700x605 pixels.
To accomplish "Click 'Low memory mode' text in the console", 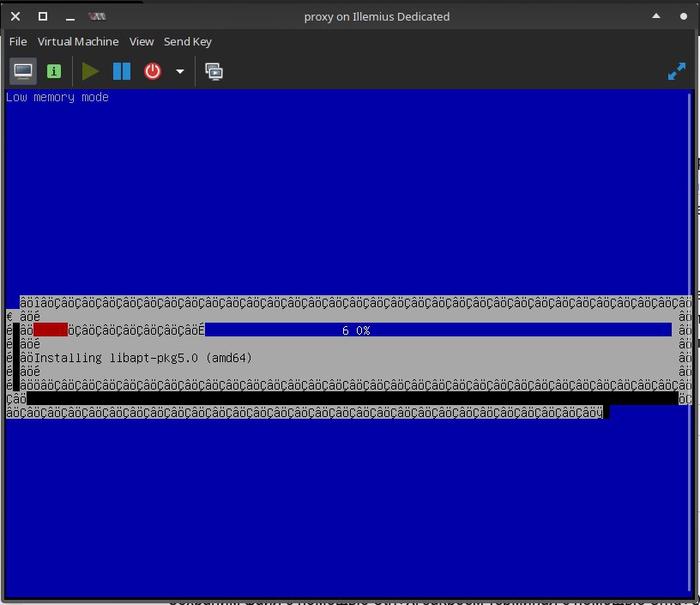I will [57, 97].
